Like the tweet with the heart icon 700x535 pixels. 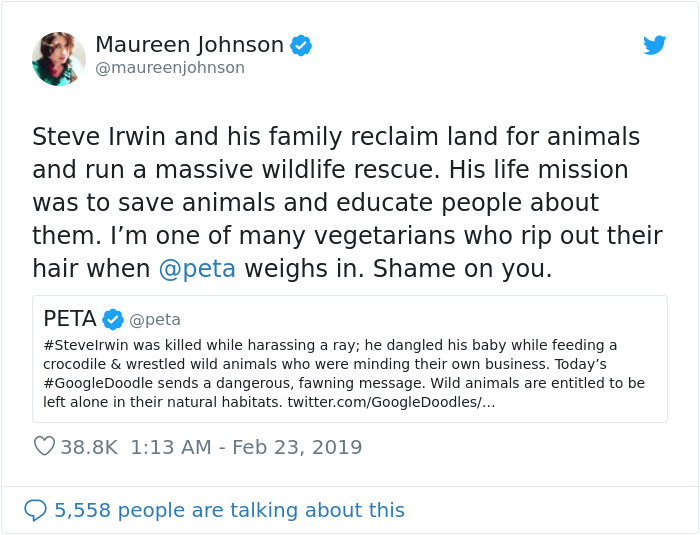point(44,447)
